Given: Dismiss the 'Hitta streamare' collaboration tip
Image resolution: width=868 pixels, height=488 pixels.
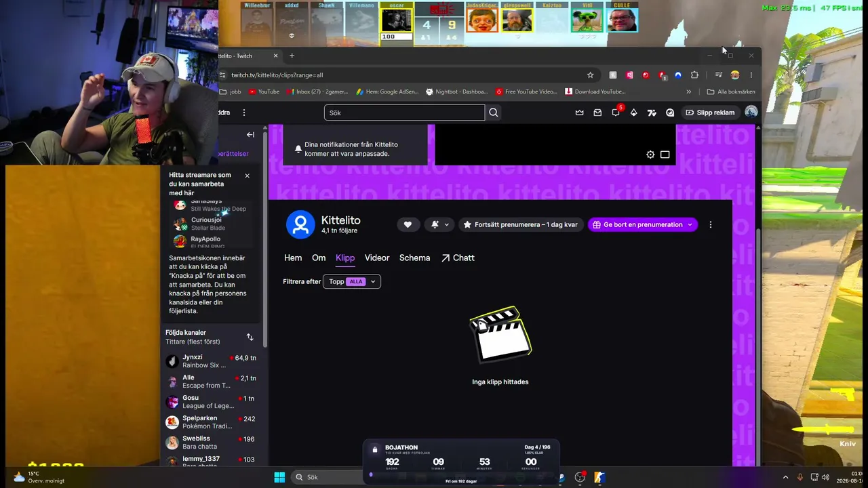Looking at the screenshot, I should [x=247, y=176].
